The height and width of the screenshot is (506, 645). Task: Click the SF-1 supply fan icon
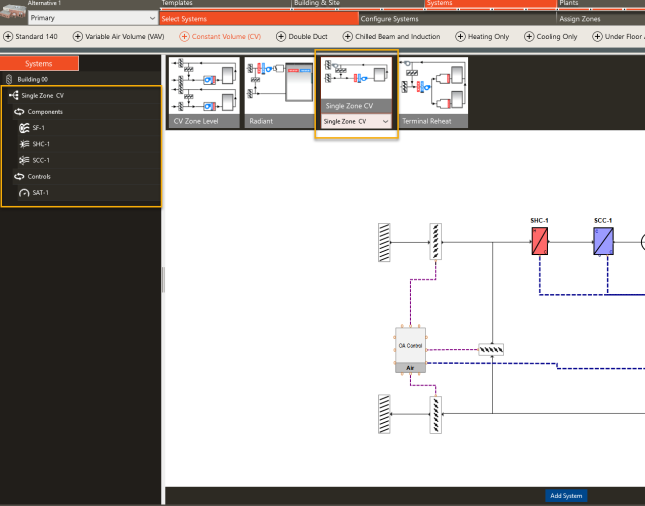(x=24, y=128)
